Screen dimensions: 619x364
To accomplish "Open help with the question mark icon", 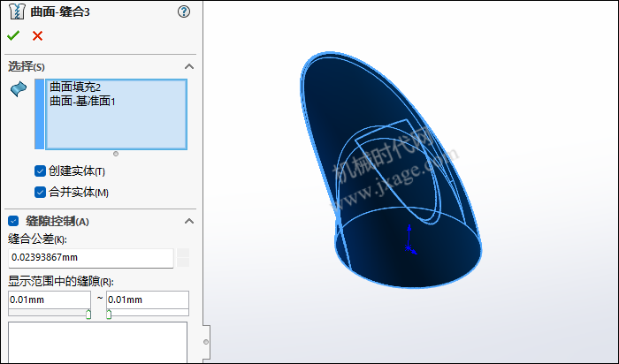I will pyautogui.click(x=184, y=11).
